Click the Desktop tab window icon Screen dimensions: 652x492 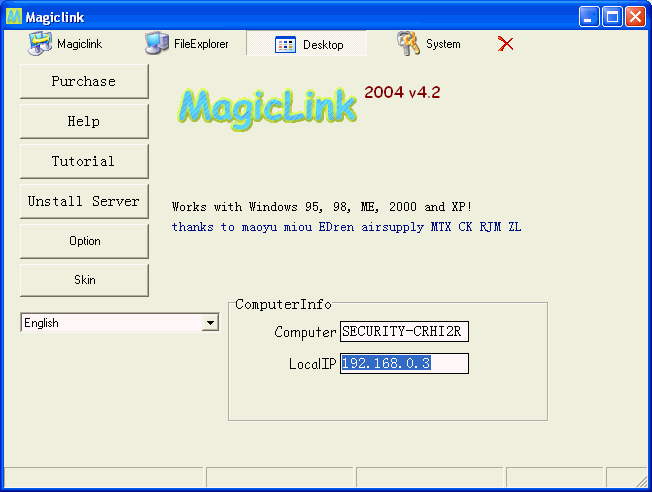(285, 44)
